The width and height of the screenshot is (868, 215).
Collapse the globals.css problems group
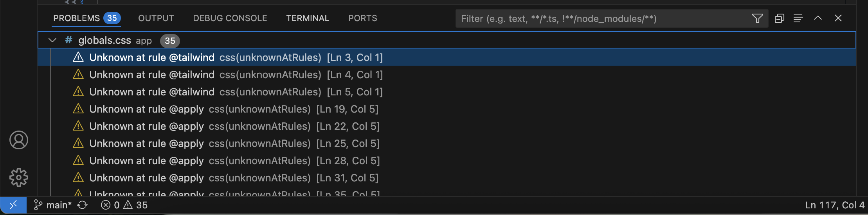tap(52, 40)
